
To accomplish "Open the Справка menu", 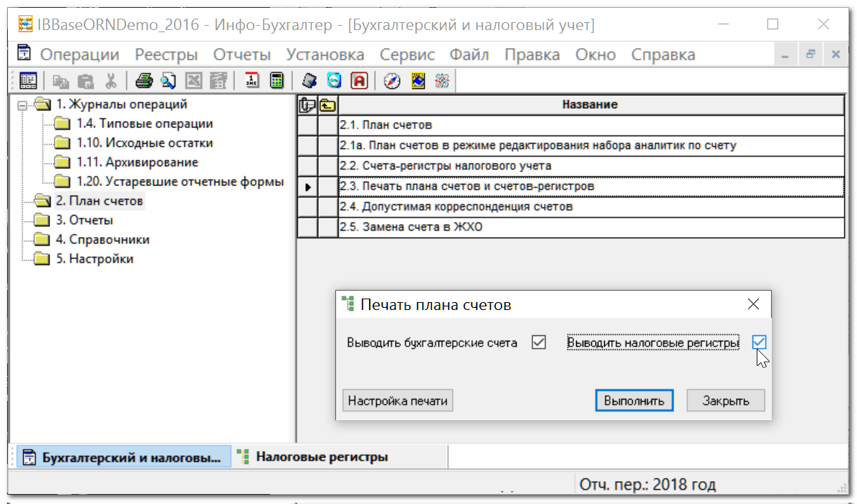I will pyautogui.click(x=664, y=54).
